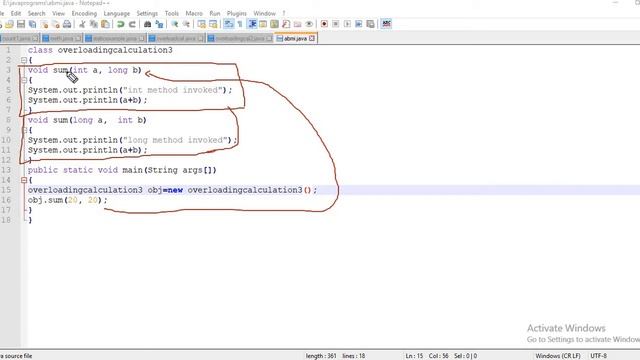
Task: Play back the recorded macro icon
Action: pos(347,24)
